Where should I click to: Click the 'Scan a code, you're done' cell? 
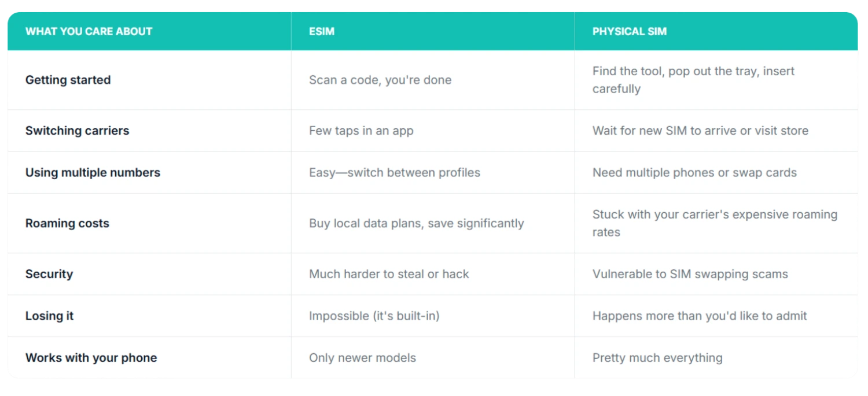click(x=380, y=80)
